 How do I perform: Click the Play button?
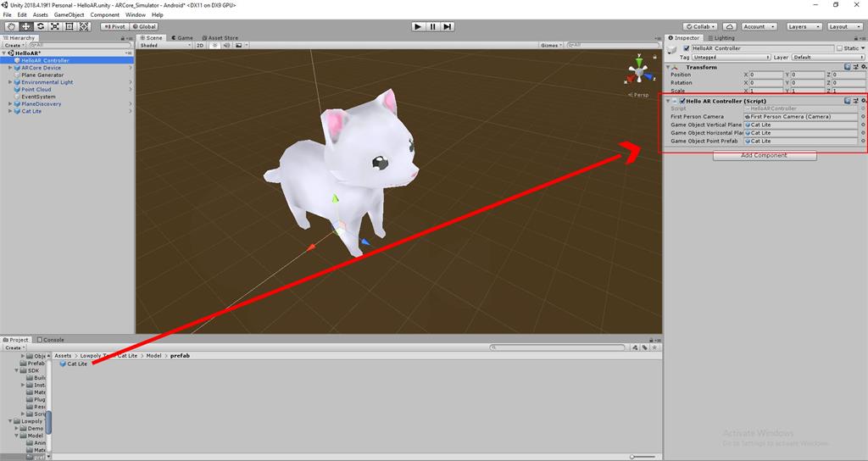pyautogui.click(x=419, y=26)
